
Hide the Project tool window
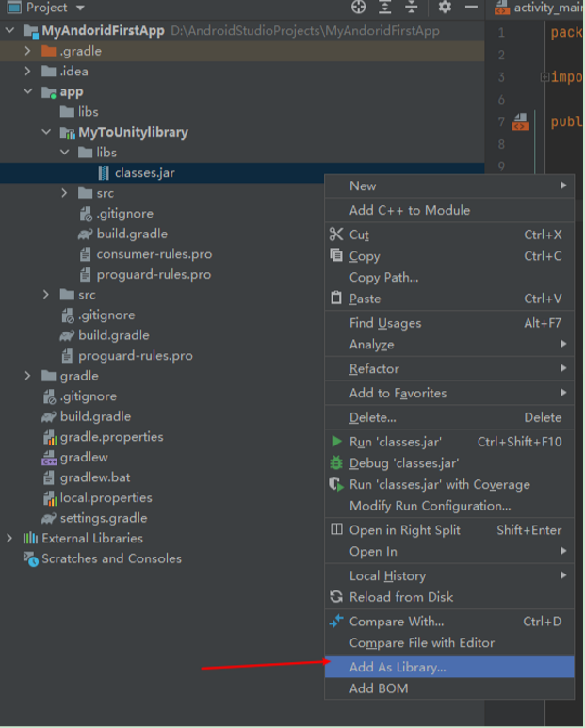(471, 7)
